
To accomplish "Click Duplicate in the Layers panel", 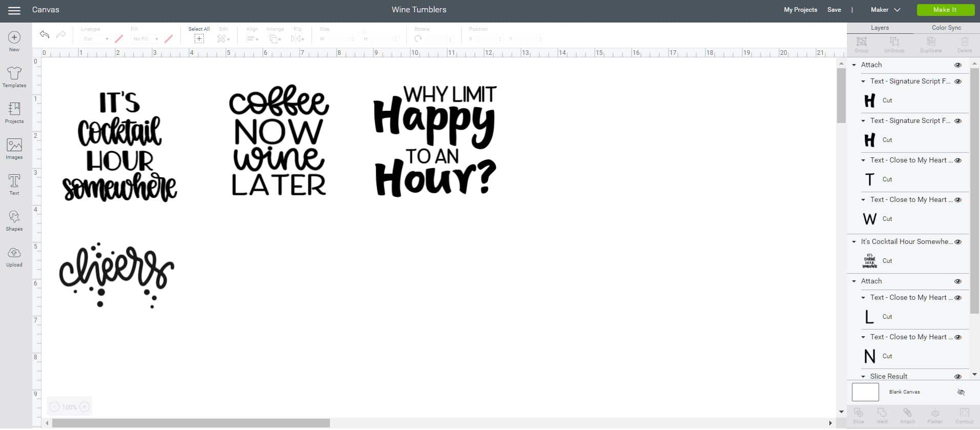I will coord(931,45).
